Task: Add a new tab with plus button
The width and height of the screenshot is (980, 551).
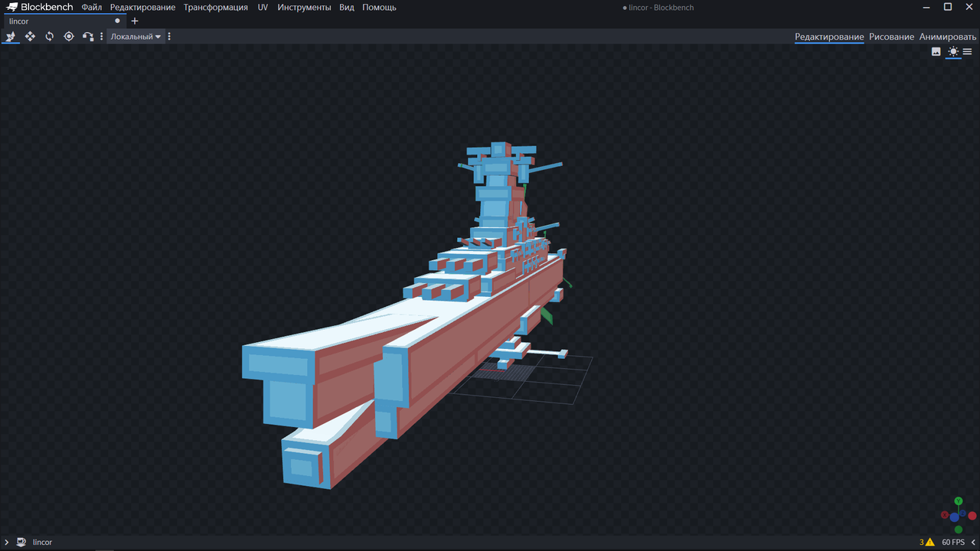Action: click(135, 21)
